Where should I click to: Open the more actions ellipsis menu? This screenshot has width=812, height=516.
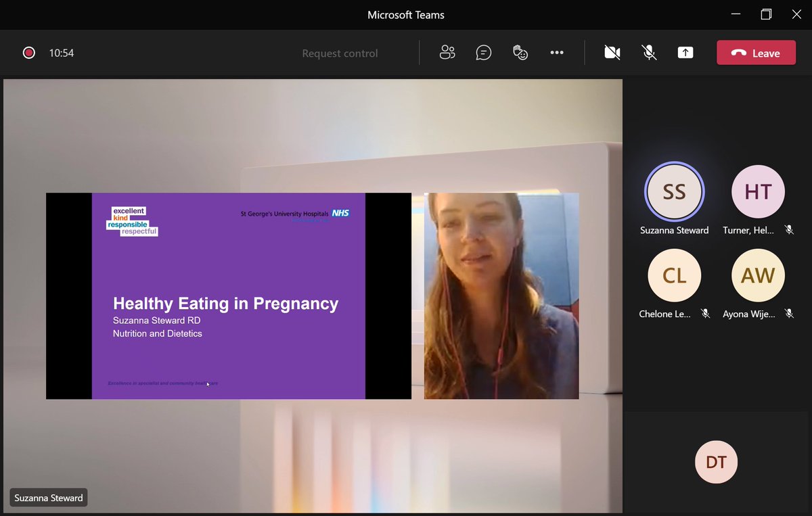(557, 53)
